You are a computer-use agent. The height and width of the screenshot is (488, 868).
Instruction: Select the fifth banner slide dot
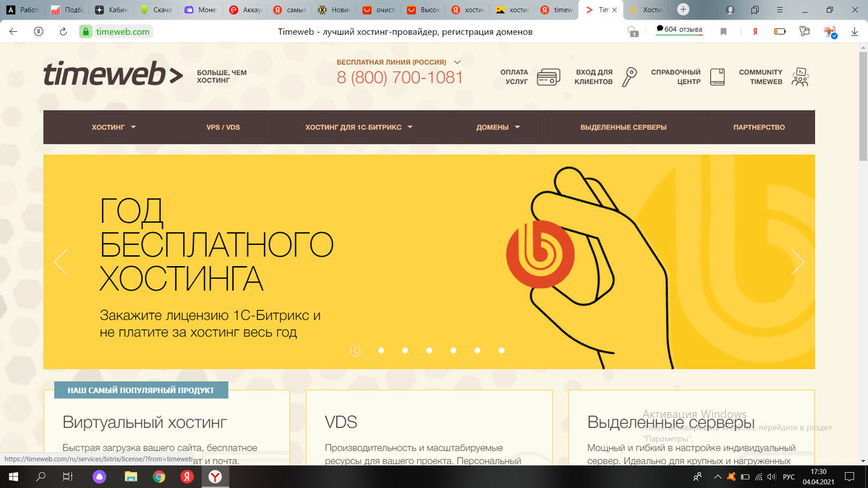(453, 351)
